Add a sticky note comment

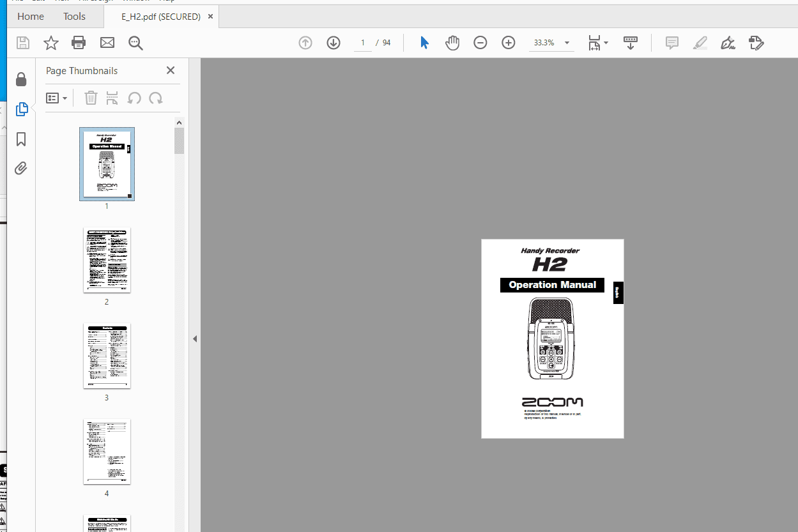coord(672,43)
